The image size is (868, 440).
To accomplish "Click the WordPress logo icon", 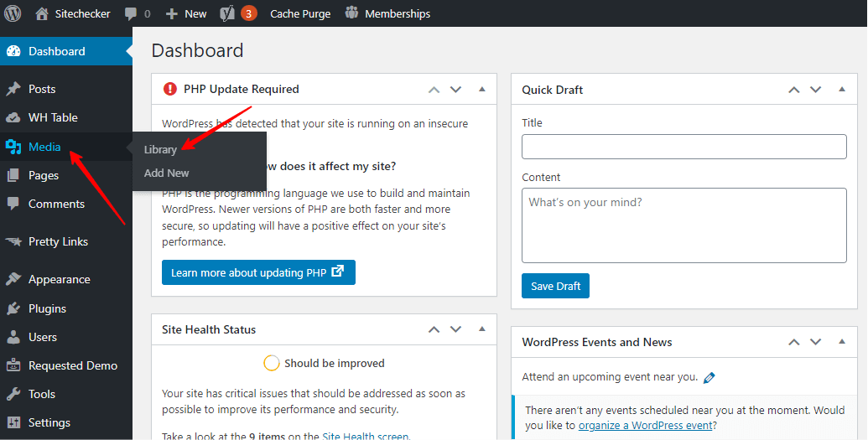I will point(13,13).
